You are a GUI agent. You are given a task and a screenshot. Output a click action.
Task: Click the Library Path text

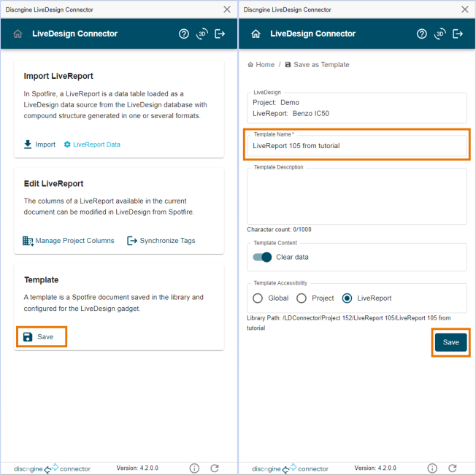[348, 323]
